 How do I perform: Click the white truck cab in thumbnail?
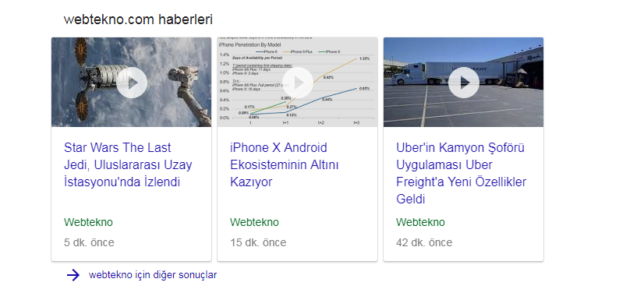(405, 74)
